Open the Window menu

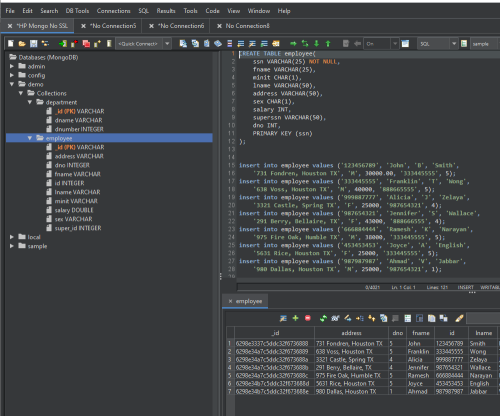coord(259,11)
